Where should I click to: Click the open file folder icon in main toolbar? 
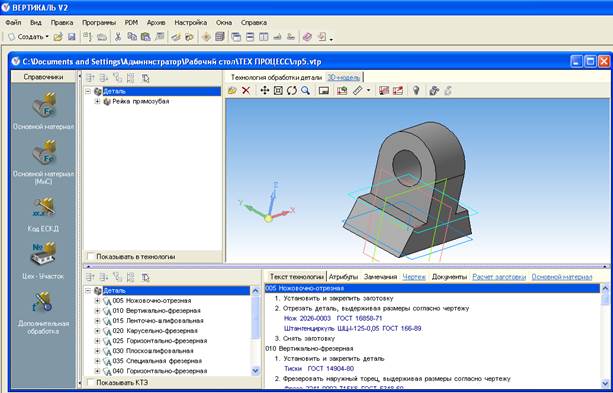pyautogui.click(x=58, y=37)
